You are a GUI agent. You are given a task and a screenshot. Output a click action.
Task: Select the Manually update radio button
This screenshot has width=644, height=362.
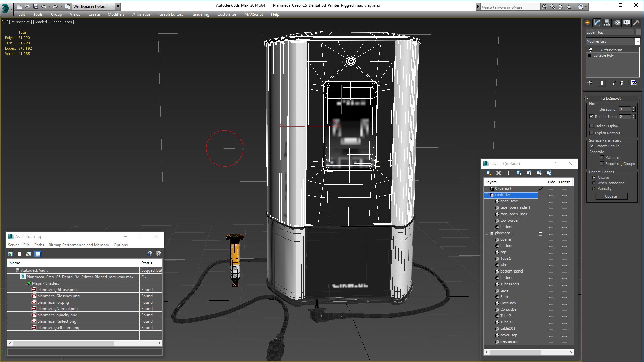point(594,189)
